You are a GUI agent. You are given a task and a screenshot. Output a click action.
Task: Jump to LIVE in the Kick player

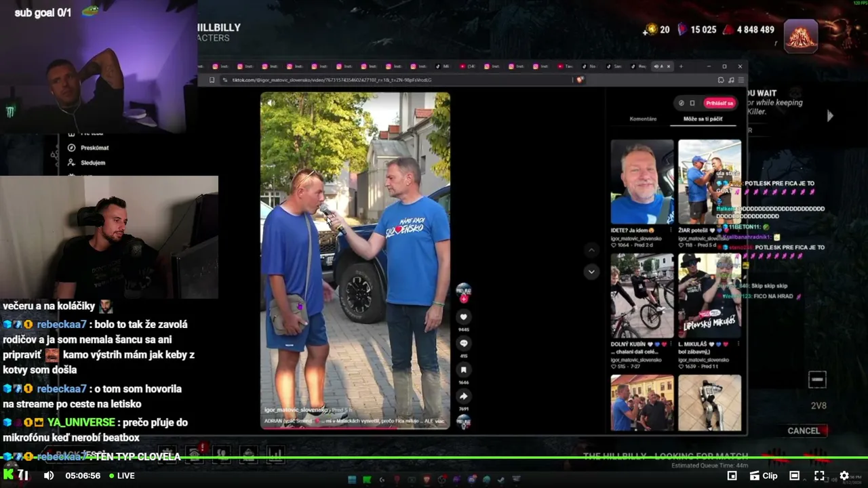click(122, 476)
